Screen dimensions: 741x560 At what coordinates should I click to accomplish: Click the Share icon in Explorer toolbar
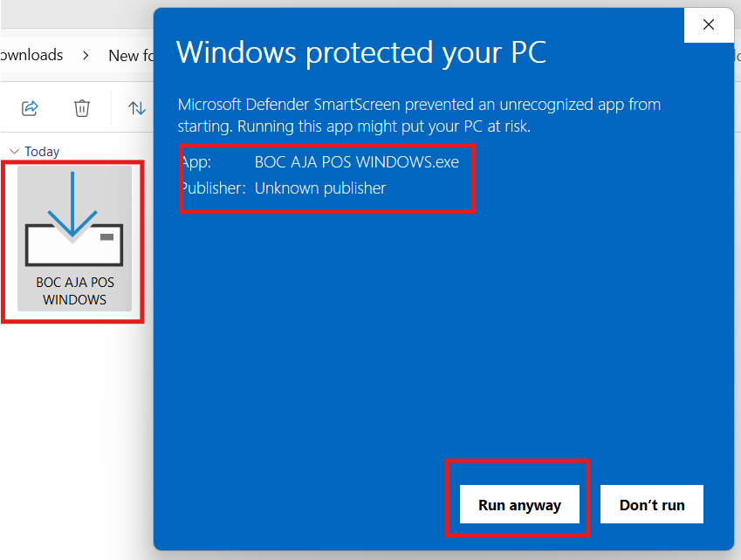tap(30, 108)
